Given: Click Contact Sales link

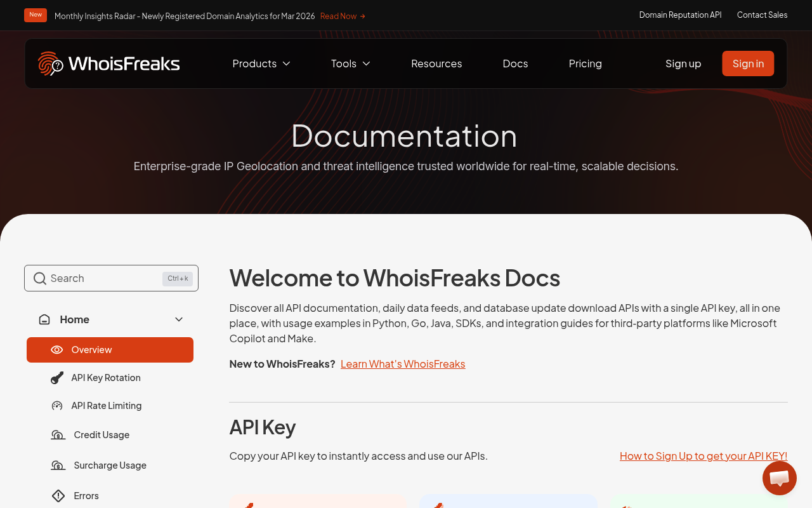Looking at the screenshot, I should (762, 15).
